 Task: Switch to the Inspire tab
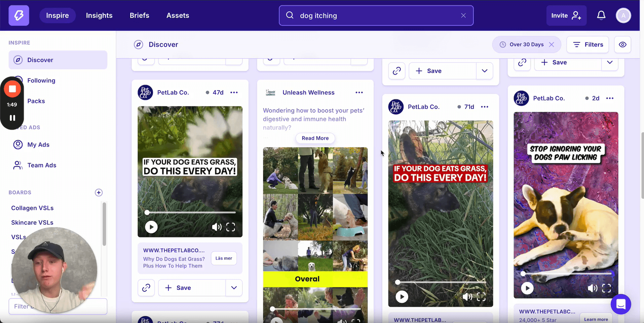tap(58, 15)
